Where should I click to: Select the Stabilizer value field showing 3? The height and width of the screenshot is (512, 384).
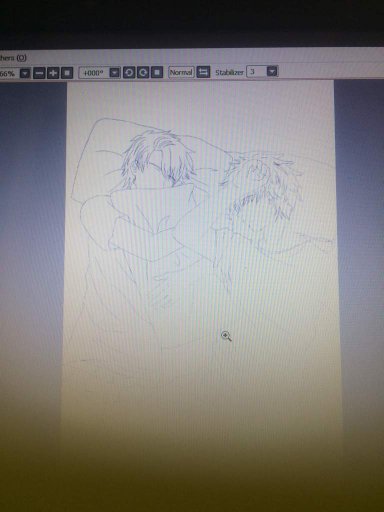pos(256,71)
